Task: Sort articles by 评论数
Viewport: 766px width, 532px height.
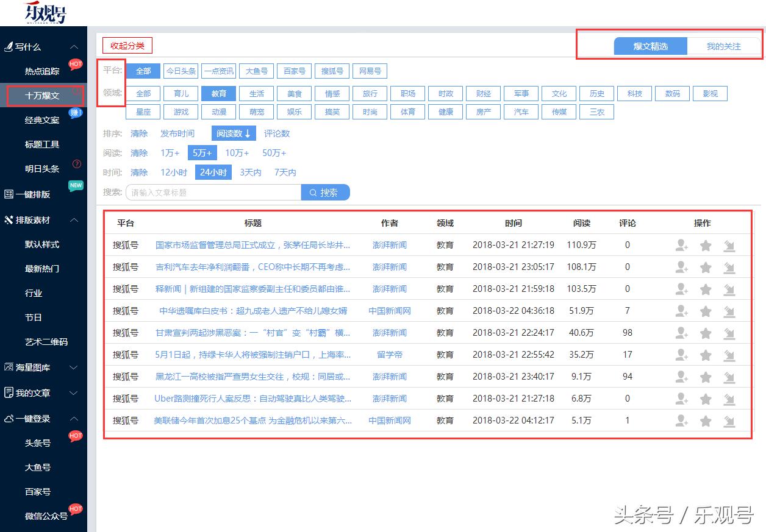Action: (x=277, y=133)
